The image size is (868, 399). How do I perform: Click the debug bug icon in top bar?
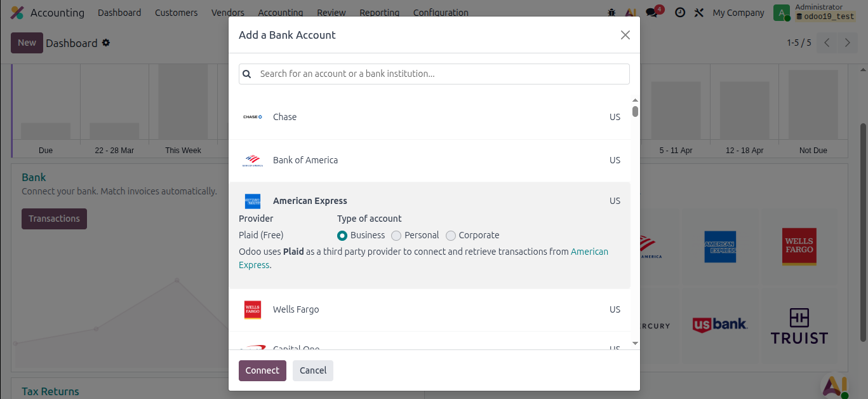pos(611,13)
